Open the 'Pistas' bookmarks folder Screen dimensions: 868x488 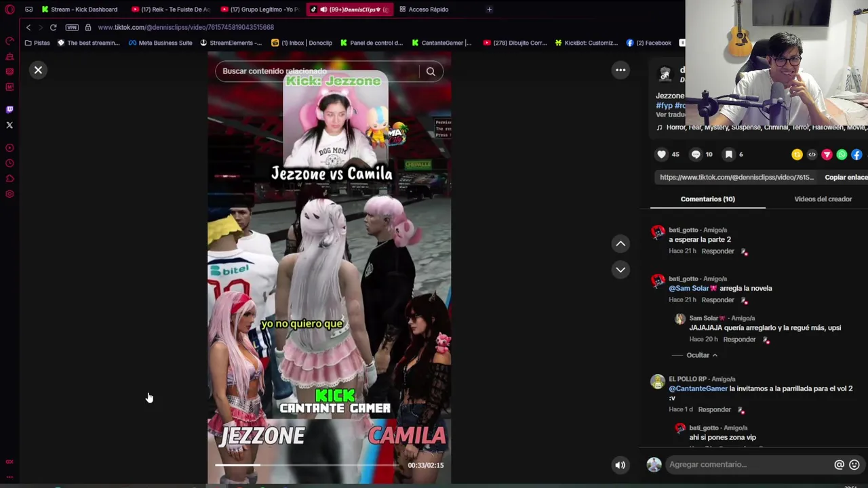tap(37, 43)
